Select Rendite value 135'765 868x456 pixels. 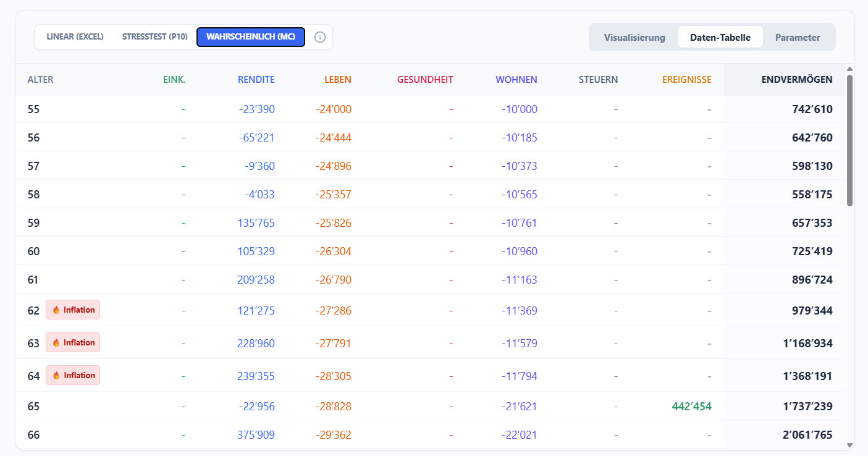tap(256, 223)
